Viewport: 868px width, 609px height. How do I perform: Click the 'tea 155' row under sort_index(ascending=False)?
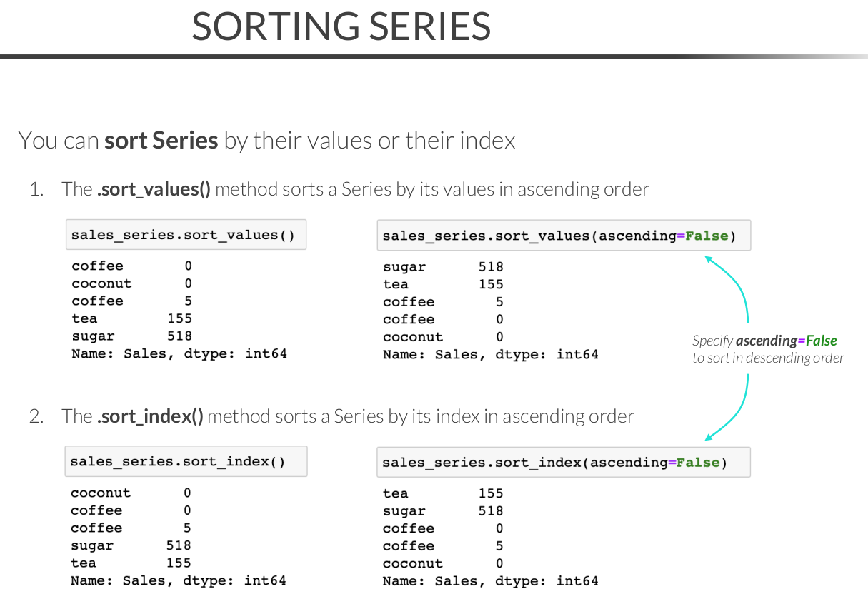pyautogui.click(x=443, y=493)
